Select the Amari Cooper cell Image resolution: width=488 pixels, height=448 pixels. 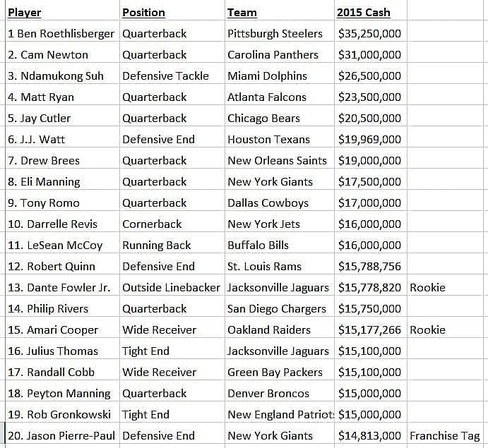53,329
